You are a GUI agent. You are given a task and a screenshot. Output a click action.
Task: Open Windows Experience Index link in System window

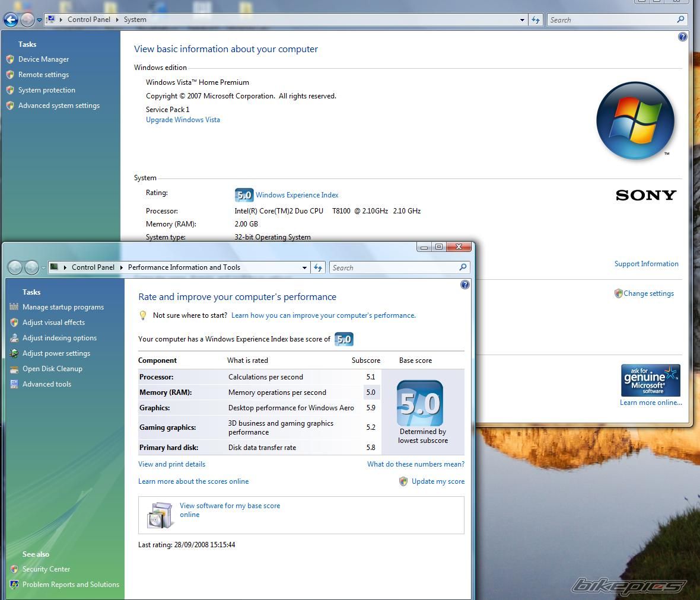click(x=297, y=195)
